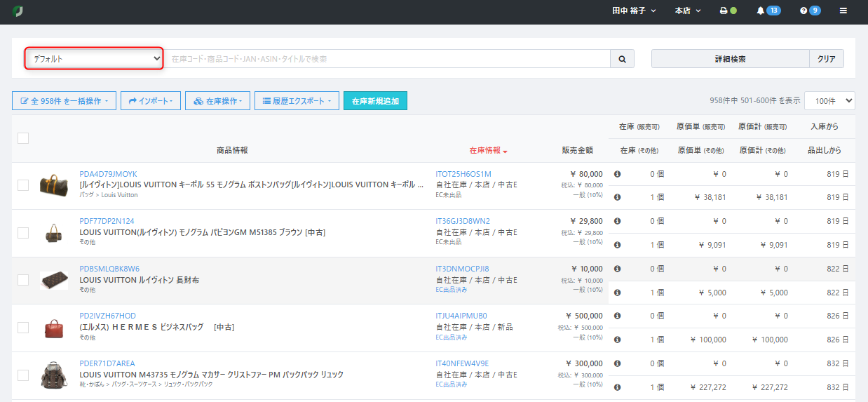Click the info icon beside the 0 個 stock in the PDBSMLQ8K8W6 row
The image size is (868, 402).
click(618, 269)
